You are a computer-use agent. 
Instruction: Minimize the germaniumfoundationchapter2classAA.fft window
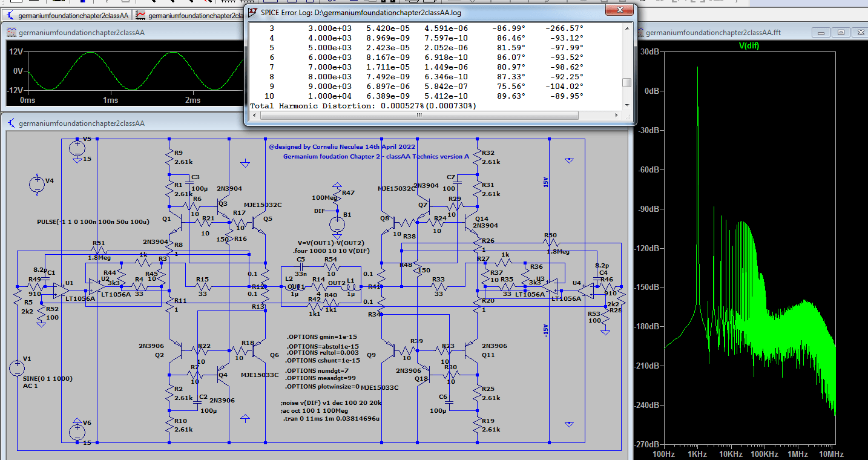[821, 33]
